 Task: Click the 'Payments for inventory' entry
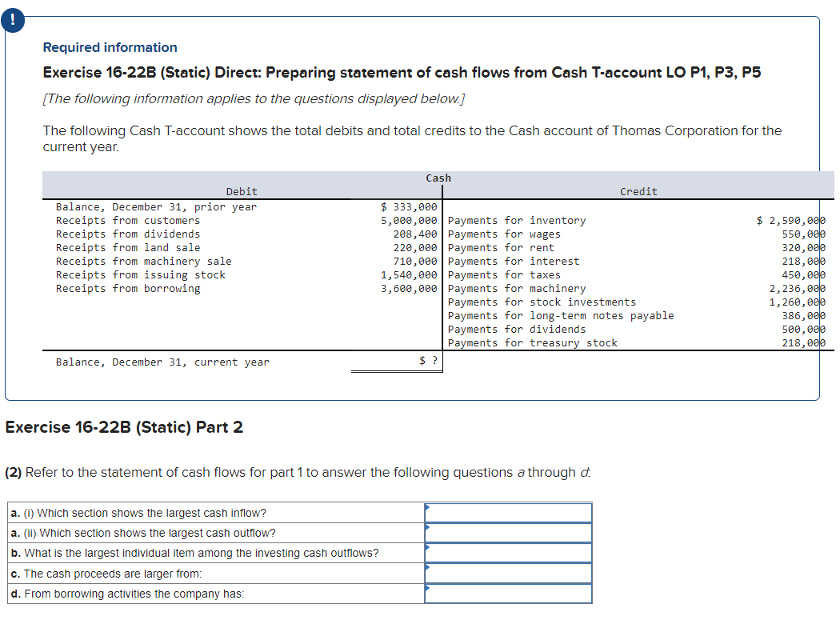517,220
